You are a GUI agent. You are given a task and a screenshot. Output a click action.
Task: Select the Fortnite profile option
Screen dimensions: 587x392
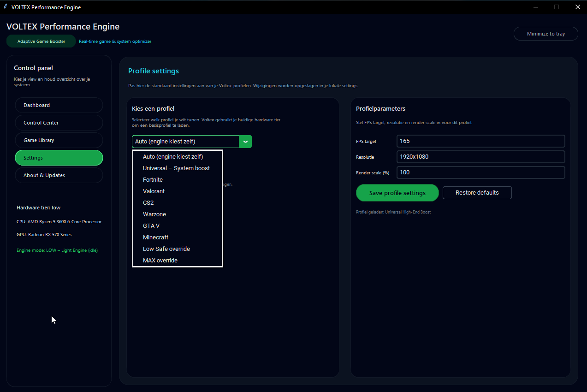[153, 180]
